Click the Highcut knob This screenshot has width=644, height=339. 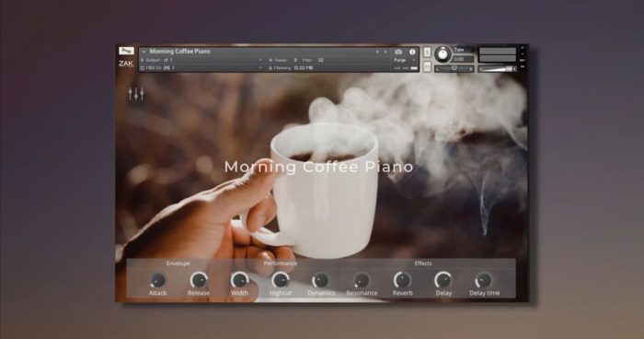(x=281, y=281)
